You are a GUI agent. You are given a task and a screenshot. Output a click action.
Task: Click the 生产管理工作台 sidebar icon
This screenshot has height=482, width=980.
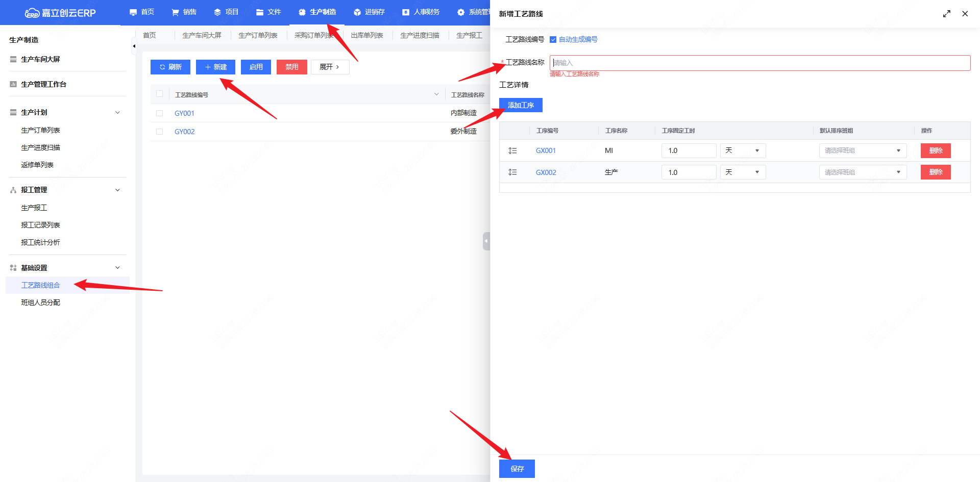[13, 84]
